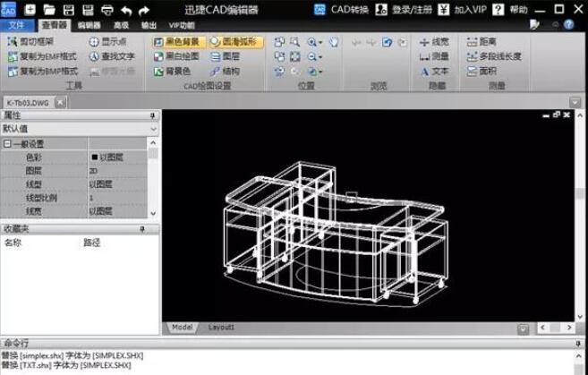The image size is (588, 375).
Task: Redo the last action
Action: coord(144,10)
